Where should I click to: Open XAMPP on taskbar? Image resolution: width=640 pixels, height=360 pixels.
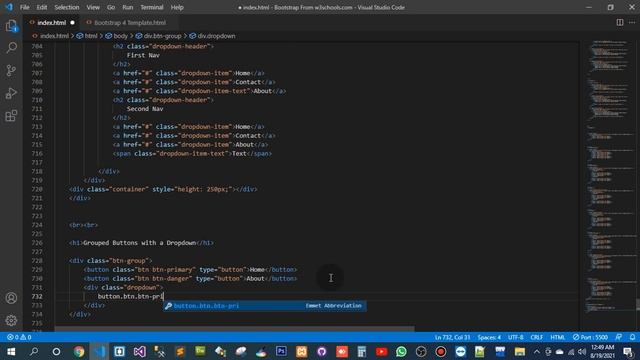coord(301,351)
